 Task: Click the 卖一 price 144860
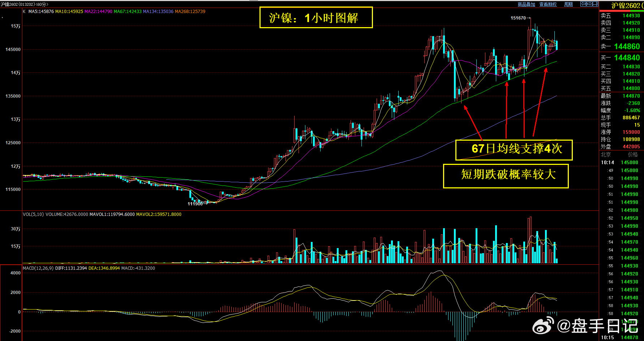click(x=627, y=46)
